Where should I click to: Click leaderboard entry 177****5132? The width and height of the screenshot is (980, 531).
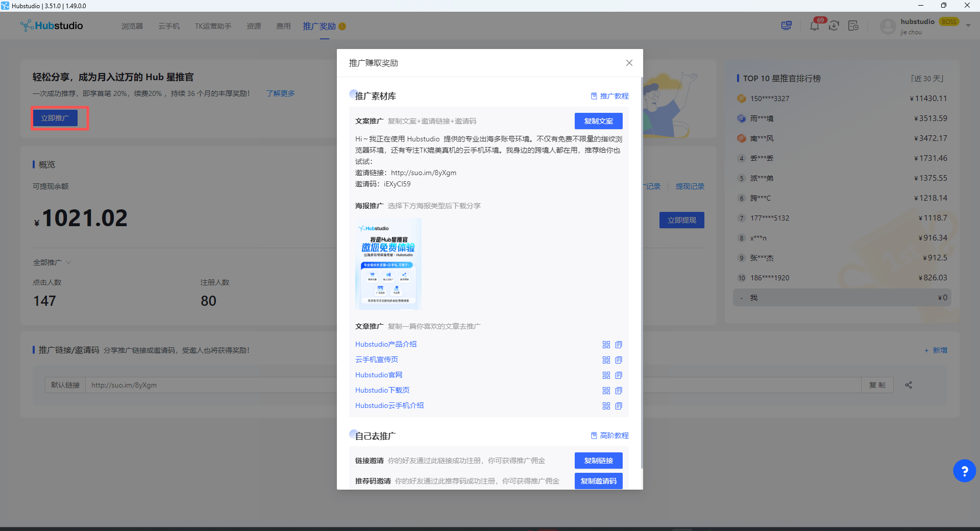click(x=842, y=218)
